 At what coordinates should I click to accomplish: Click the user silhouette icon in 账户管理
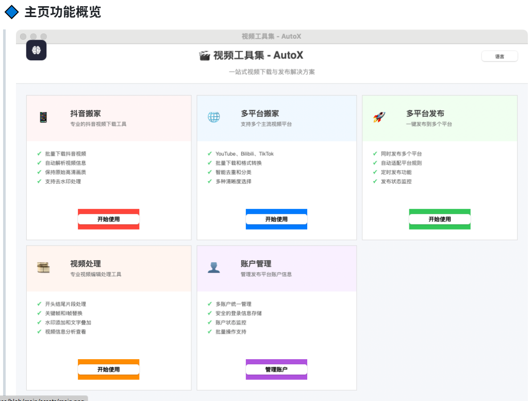tap(214, 267)
